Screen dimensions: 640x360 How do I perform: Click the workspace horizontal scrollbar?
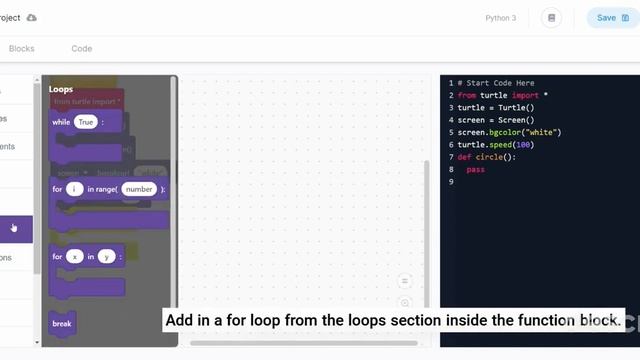tap(304, 343)
